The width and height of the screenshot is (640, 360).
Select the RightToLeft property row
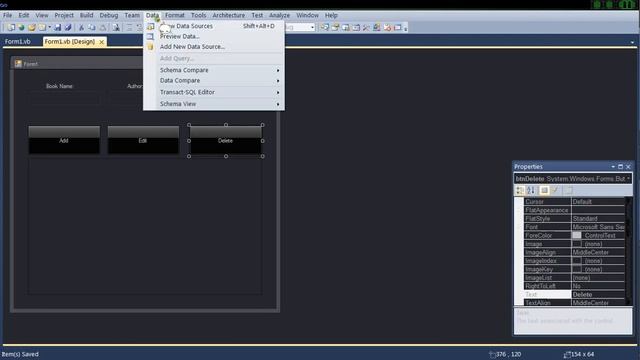(x=574, y=286)
